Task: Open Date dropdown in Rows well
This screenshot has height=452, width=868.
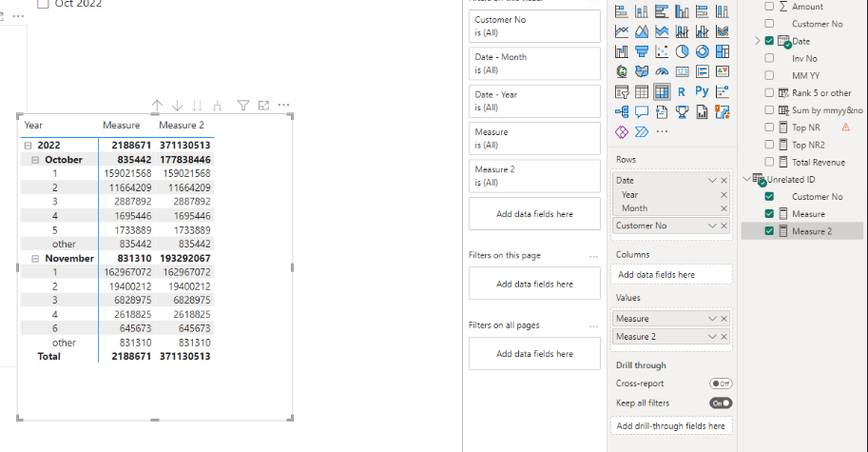Action: [x=712, y=181]
